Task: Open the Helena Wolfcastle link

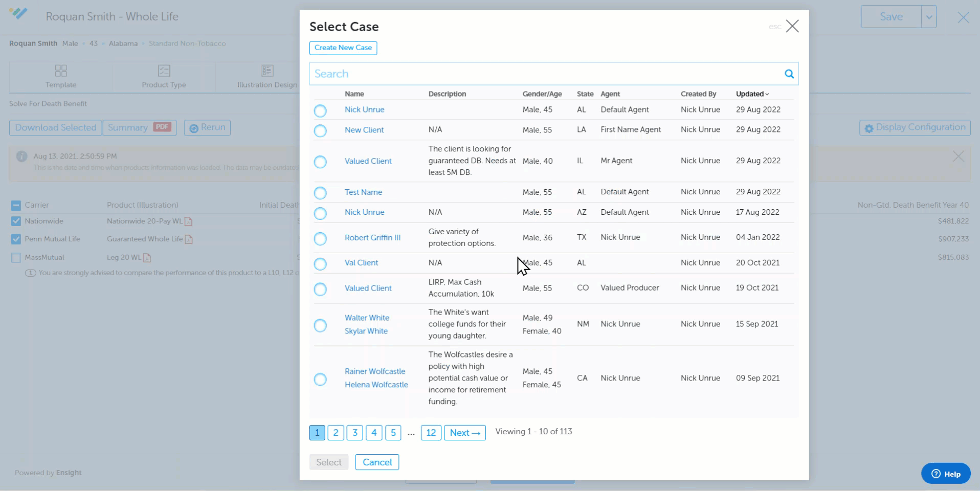Action: (x=376, y=385)
